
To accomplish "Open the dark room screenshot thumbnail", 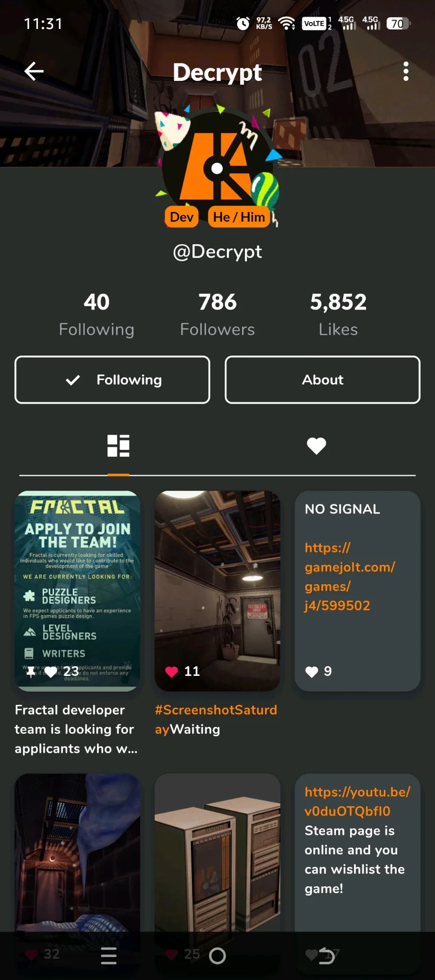I will [217, 591].
